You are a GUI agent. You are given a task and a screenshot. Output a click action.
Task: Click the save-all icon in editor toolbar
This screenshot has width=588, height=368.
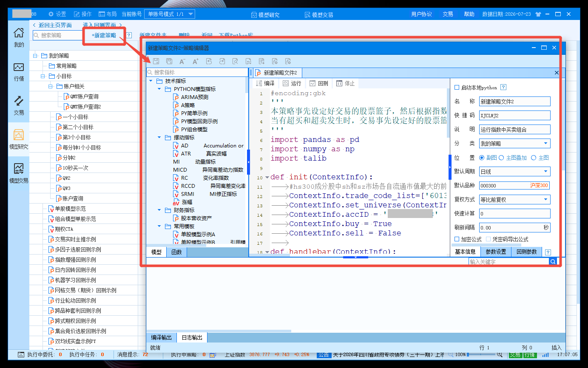[x=169, y=61]
